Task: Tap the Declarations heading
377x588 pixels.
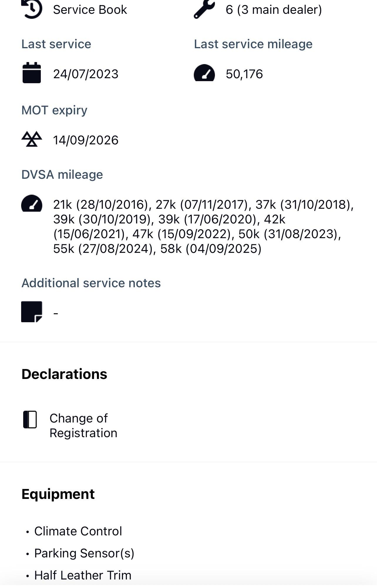Action: [x=64, y=374]
